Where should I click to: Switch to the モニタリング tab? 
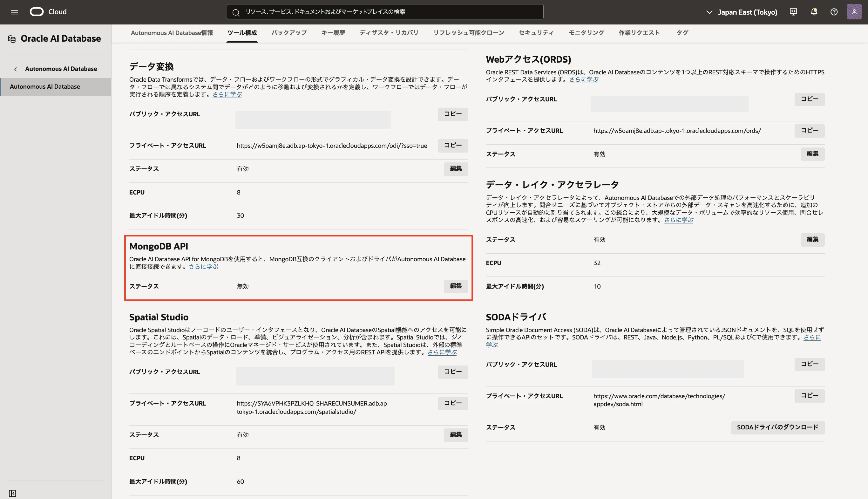coord(586,33)
